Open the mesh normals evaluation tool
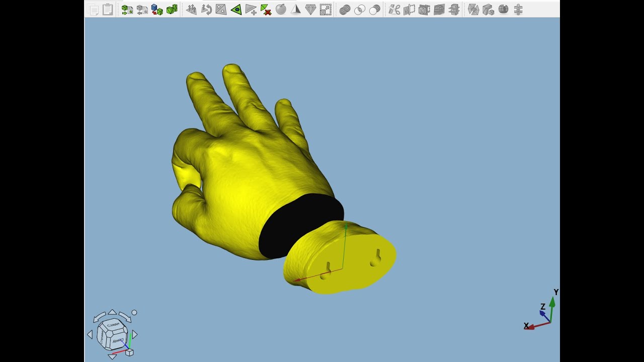The image size is (644, 362). 191,10
